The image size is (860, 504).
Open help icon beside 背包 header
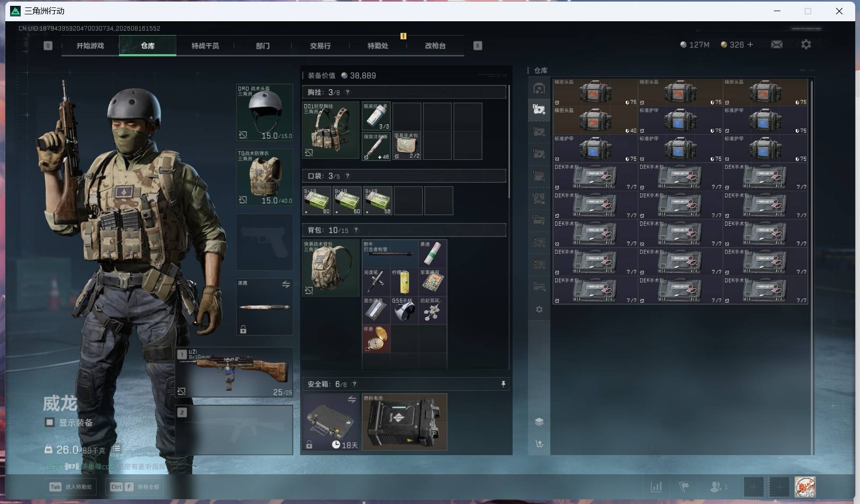coord(356,230)
